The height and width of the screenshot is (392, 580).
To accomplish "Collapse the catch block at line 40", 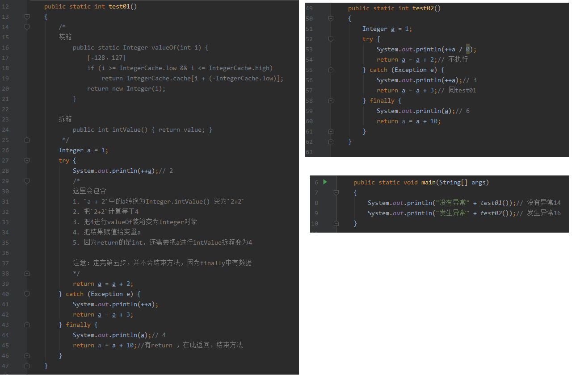I will pyautogui.click(x=27, y=294).
